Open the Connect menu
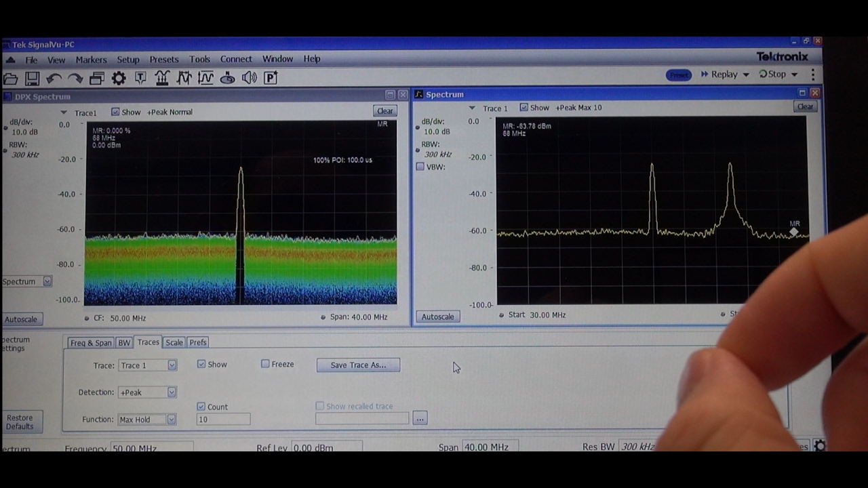This screenshot has width=868, height=488. [236, 59]
